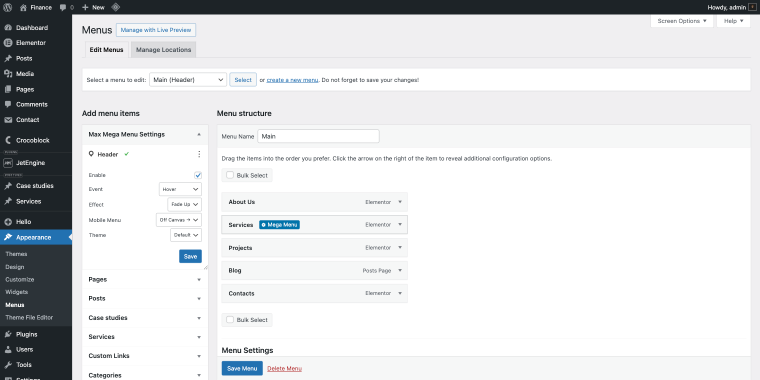Click the WordPress logo icon
This screenshot has width=760, height=380.
[x=8, y=7]
